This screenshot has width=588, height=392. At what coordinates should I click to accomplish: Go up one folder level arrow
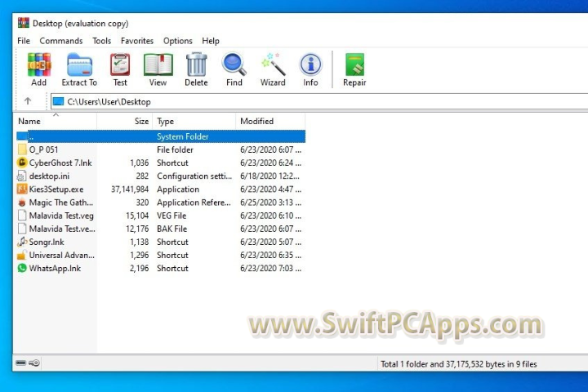click(x=28, y=101)
